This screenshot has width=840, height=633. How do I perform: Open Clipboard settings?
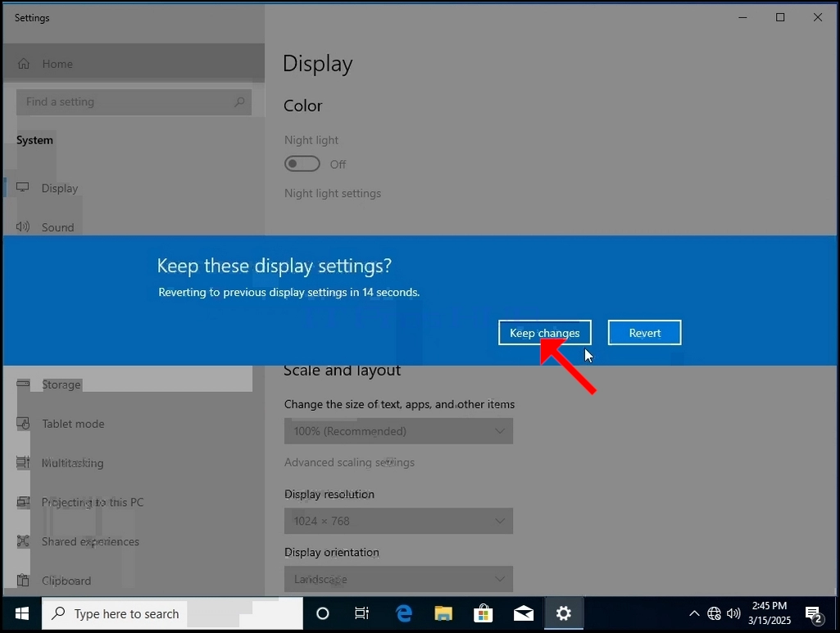tap(134, 581)
